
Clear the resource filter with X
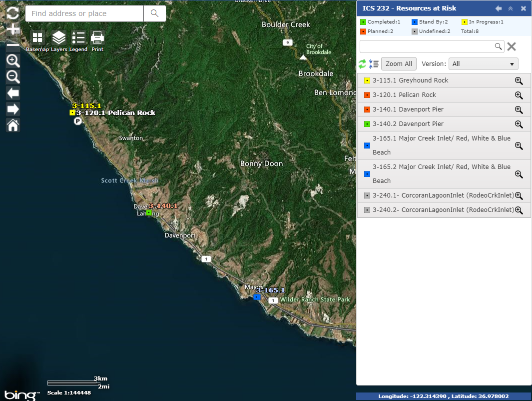(512, 46)
